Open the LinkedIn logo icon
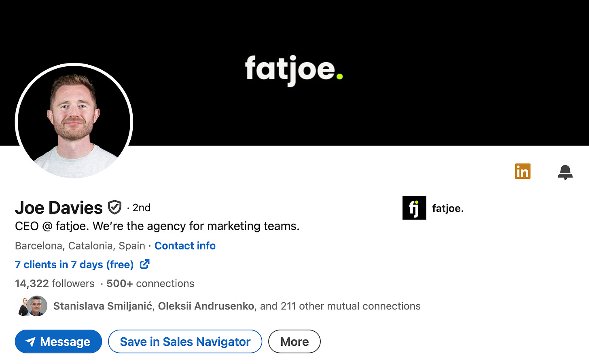 click(x=523, y=171)
